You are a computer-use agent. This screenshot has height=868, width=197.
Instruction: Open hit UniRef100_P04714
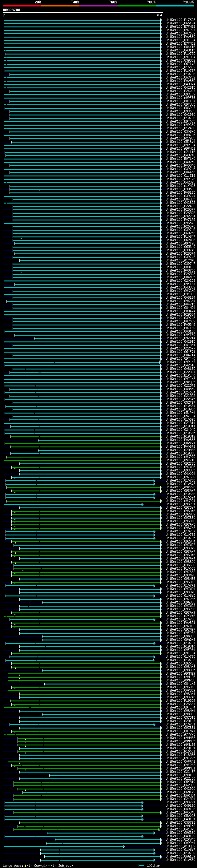tap(180, 355)
